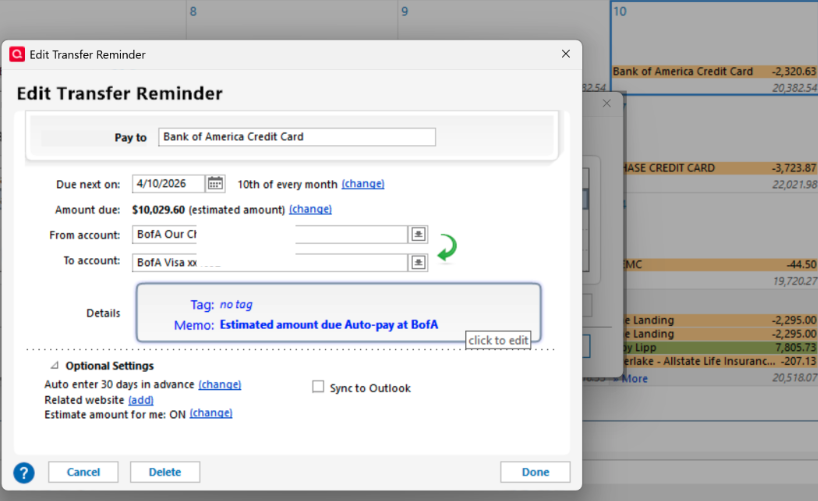Screen dimensions: 818x501
Task: Click the Quicken logo icon in title bar
Action: pyautogui.click(x=17, y=54)
